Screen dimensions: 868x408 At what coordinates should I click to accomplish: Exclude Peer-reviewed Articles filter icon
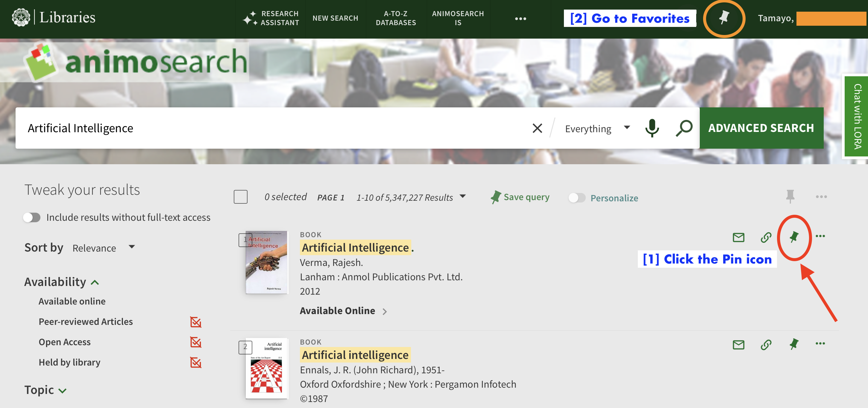coord(195,322)
